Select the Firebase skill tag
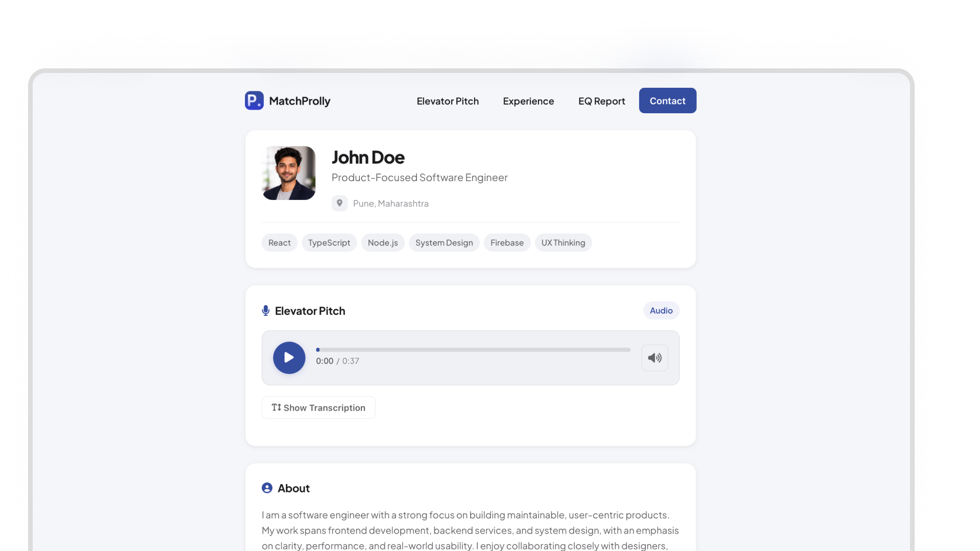This screenshot has height=551, width=980. [507, 242]
